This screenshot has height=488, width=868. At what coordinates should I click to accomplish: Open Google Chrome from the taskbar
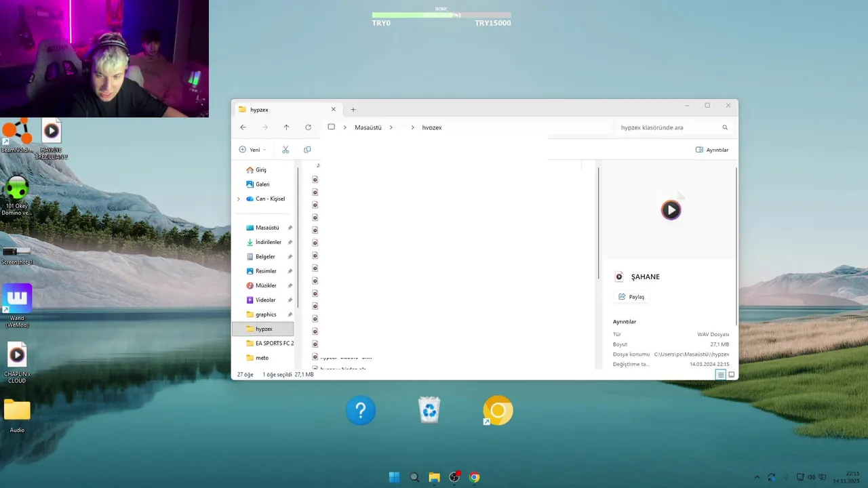click(475, 477)
